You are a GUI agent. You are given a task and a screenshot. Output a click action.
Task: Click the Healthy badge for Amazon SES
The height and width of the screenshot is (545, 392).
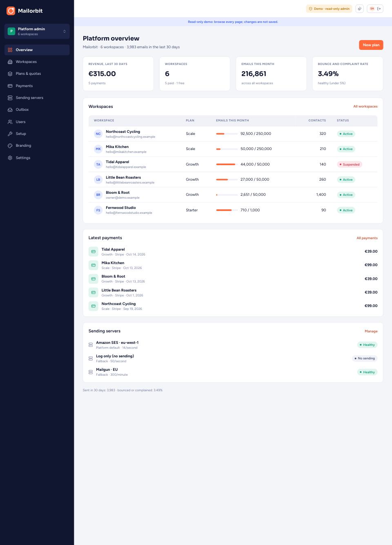pyautogui.click(x=367, y=345)
